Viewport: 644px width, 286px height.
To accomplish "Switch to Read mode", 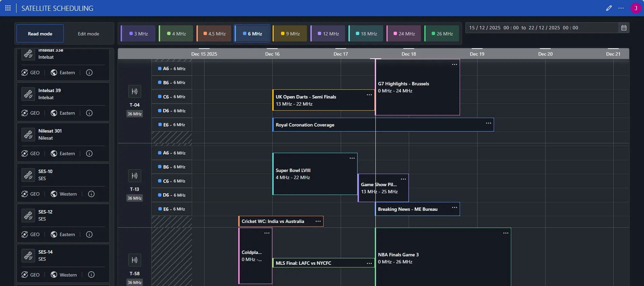I will point(40,33).
